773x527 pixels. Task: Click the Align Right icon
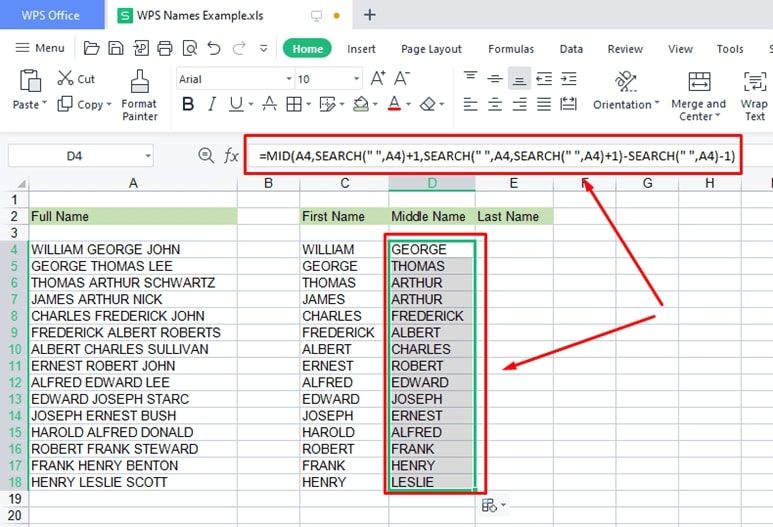tap(519, 104)
